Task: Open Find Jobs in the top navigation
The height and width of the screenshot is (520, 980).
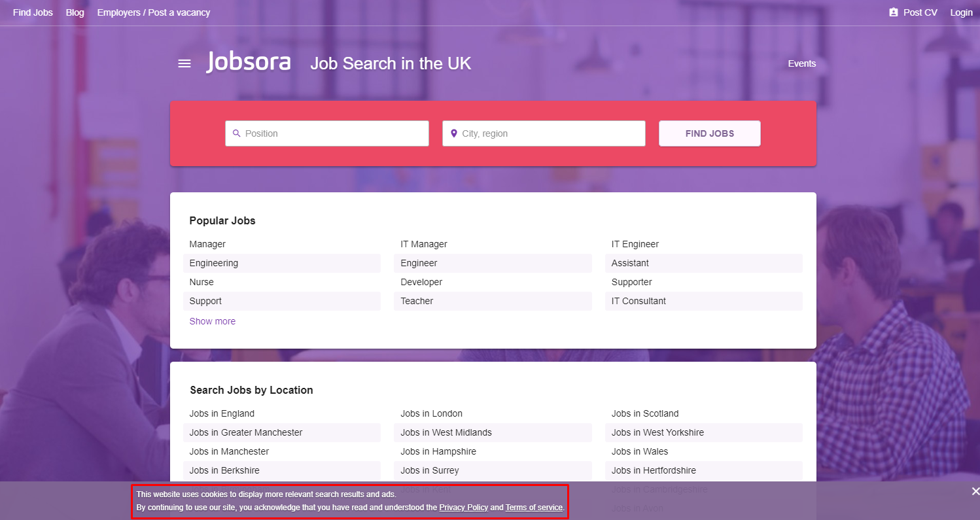Action: coord(33,12)
